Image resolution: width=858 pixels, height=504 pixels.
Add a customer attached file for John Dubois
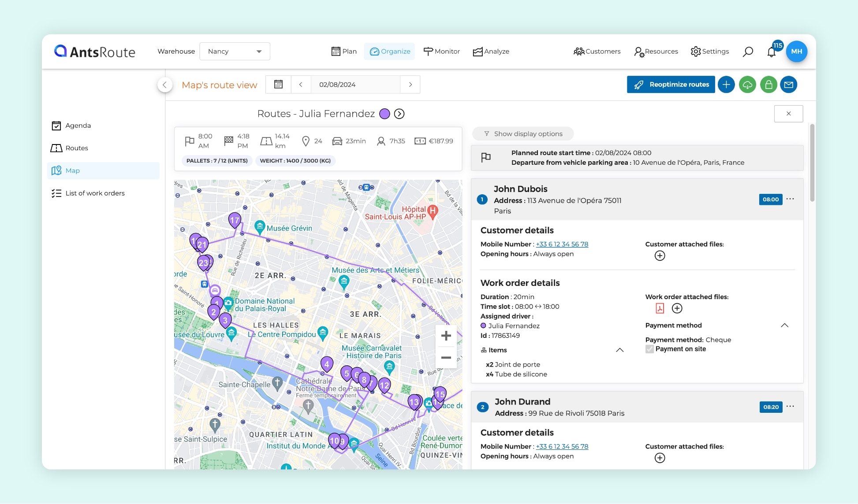tap(660, 256)
